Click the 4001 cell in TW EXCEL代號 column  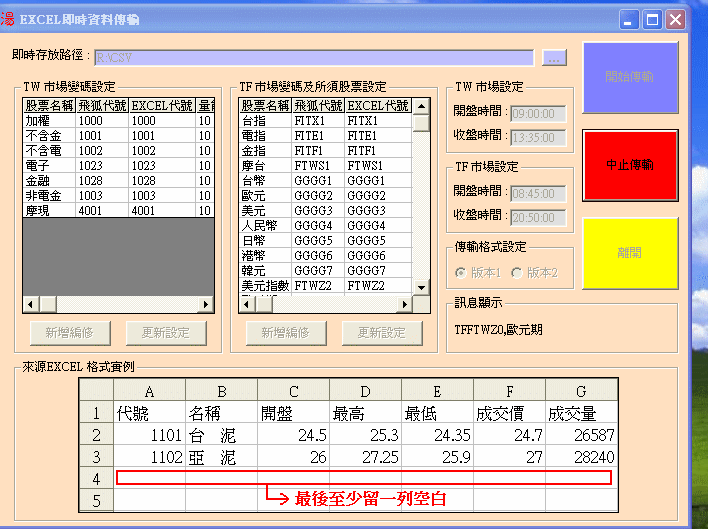pos(163,210)
